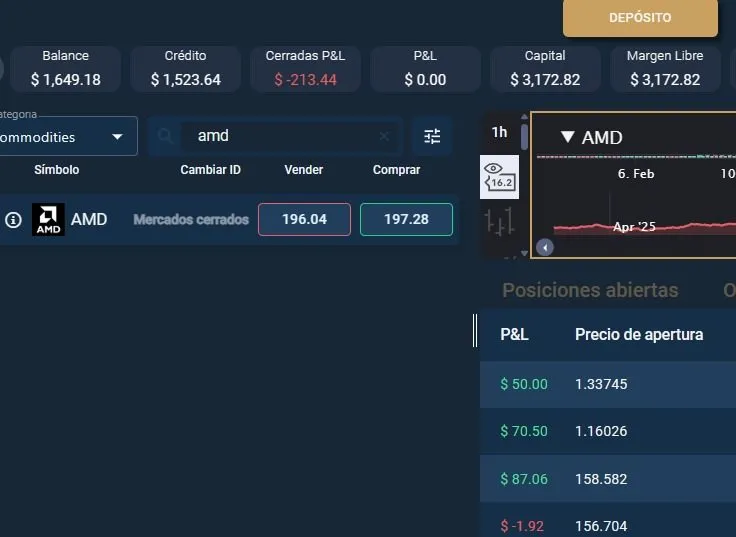Toggle the eye price label visibility
736x537 pixels.
click(499, 176)
